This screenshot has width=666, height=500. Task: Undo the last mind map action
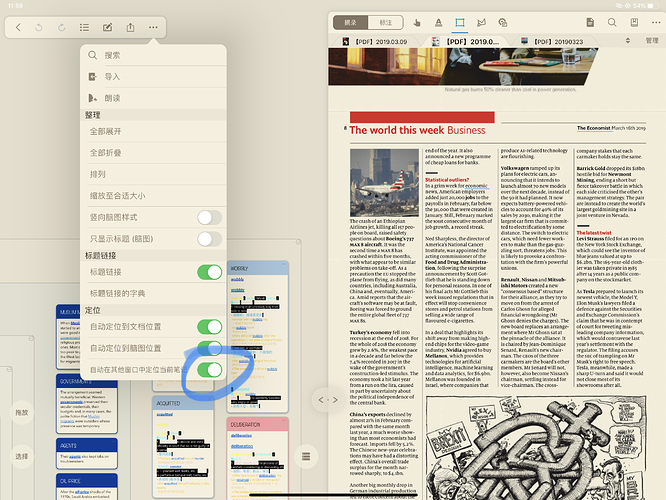[x=39, y=28]
